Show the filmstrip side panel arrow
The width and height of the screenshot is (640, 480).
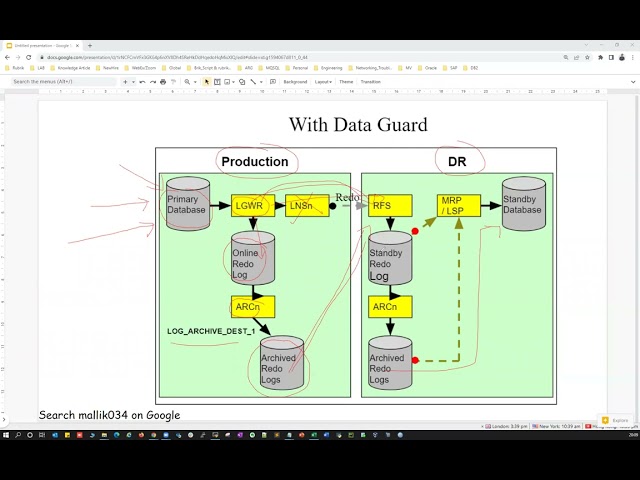(x=4, y=419)
